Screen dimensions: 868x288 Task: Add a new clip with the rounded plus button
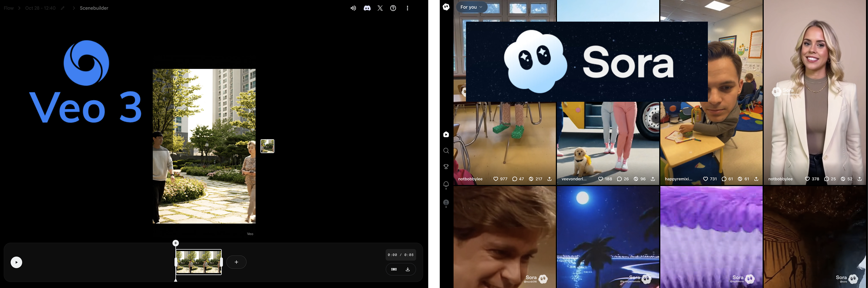tap(236, 262)
